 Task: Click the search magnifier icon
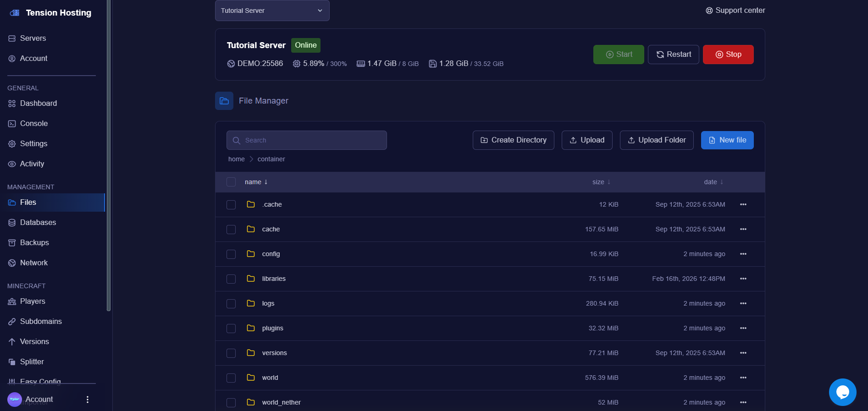tap(237, 141)
